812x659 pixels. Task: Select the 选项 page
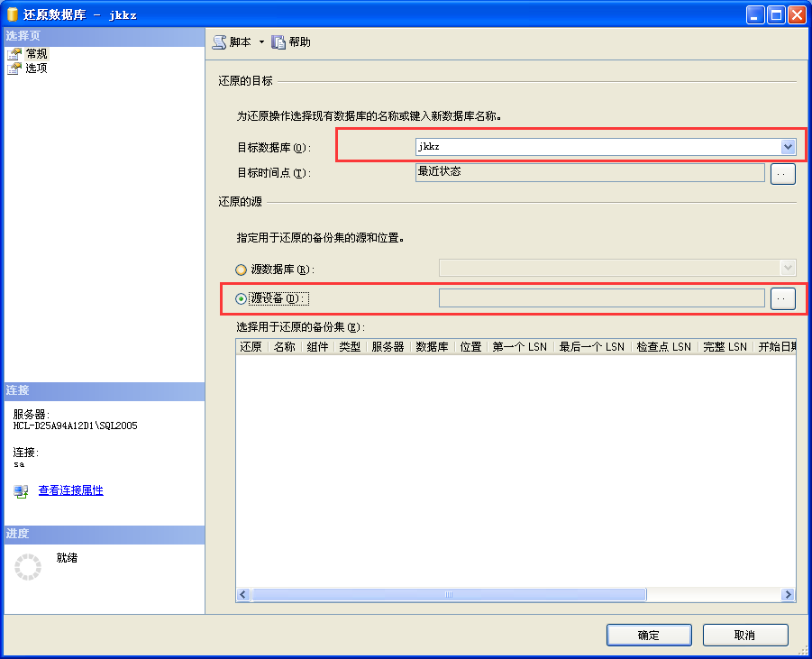coord(36,68)
